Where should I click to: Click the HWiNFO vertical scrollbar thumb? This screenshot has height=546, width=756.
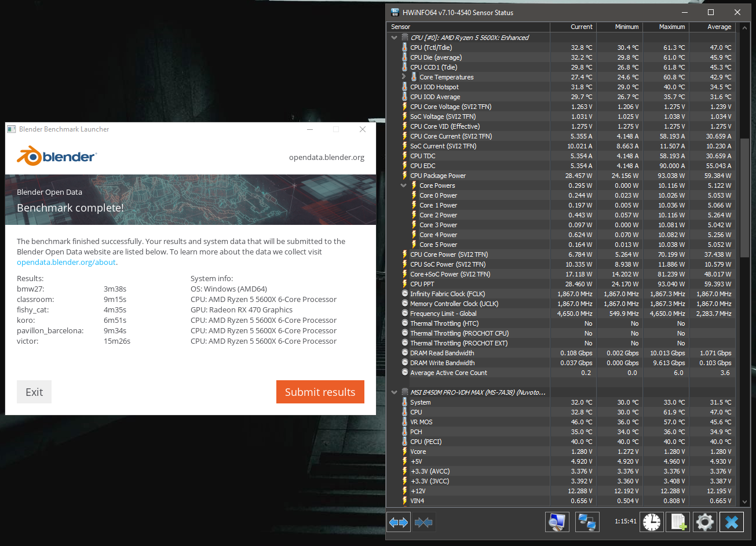point(744,197)
